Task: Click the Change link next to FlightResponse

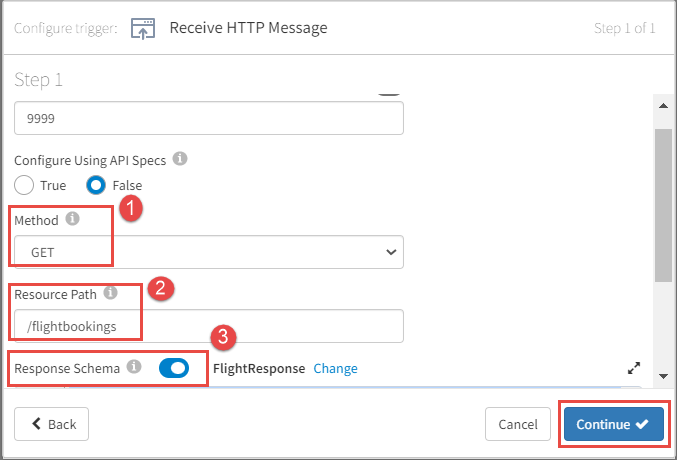Action: [x=335, y=368]
